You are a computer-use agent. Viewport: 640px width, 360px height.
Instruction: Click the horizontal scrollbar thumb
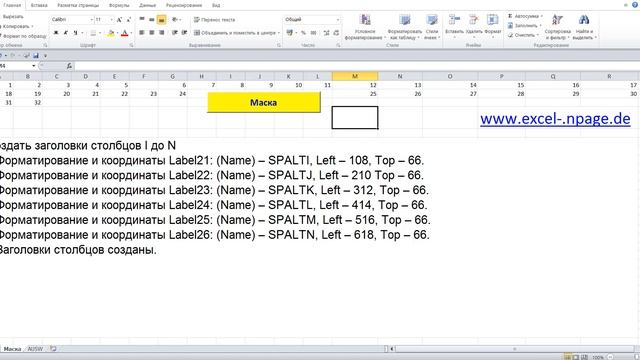[514, 349]
